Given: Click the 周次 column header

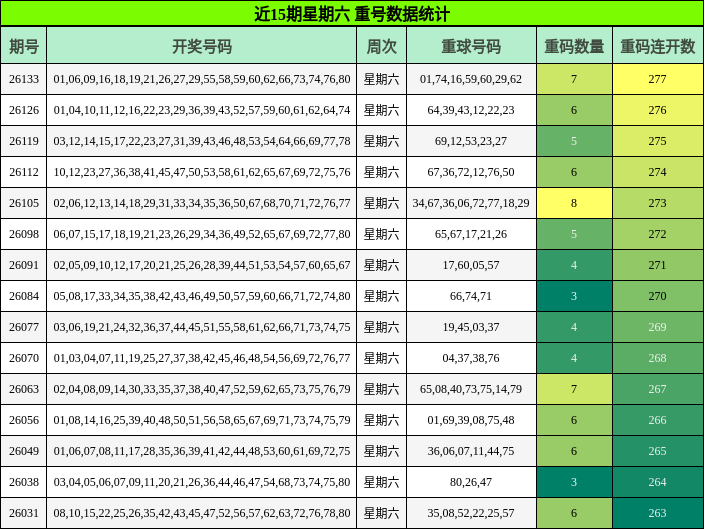Looking at the screenshot, I should tap(382, 46).
